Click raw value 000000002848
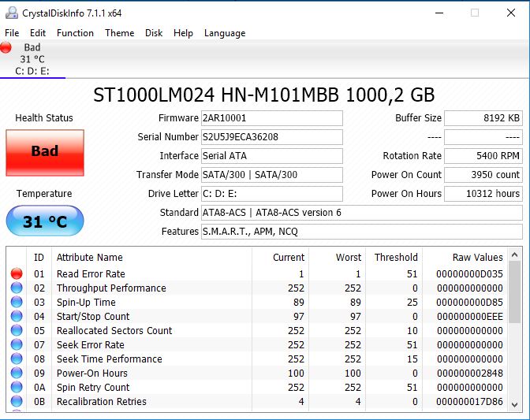530x420 pixels. pos(470,373)
